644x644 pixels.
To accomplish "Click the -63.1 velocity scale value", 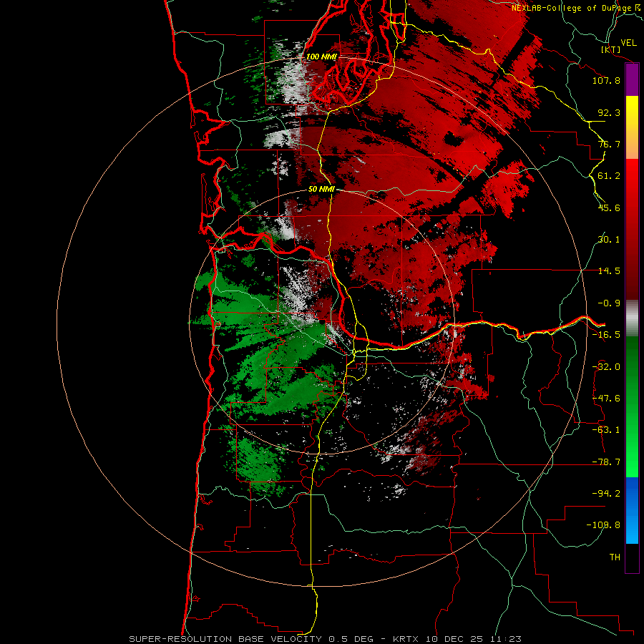I will coord(606,430).
